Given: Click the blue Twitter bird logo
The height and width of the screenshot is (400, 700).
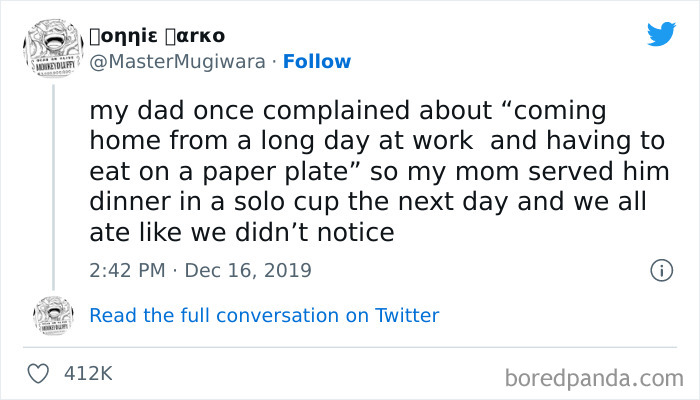Looking at the screenshot, I should [x=661, y=35].
